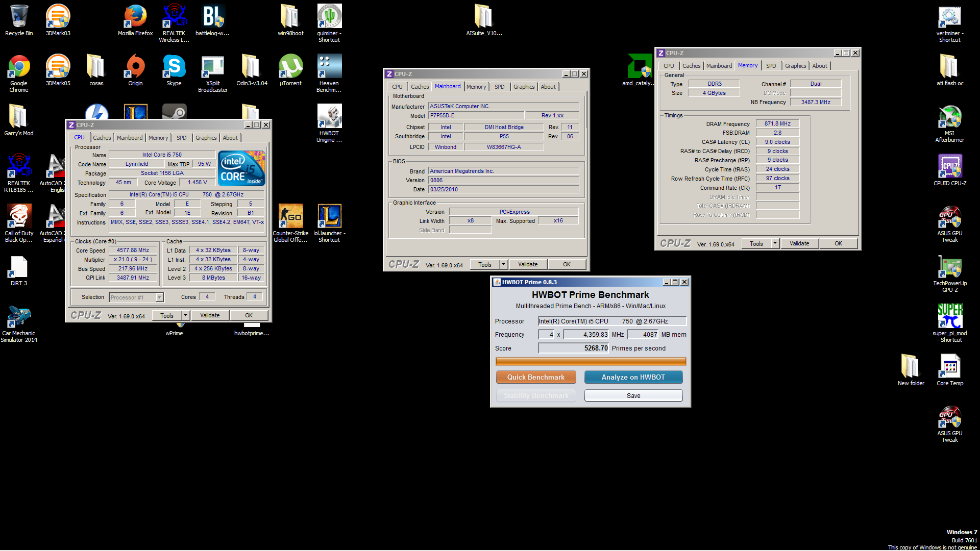Image resolution: width=980 pixels, height=551 pixels.
Task: Launch Call of Duty Black Ops icon
Action: [x=19, y=223]
